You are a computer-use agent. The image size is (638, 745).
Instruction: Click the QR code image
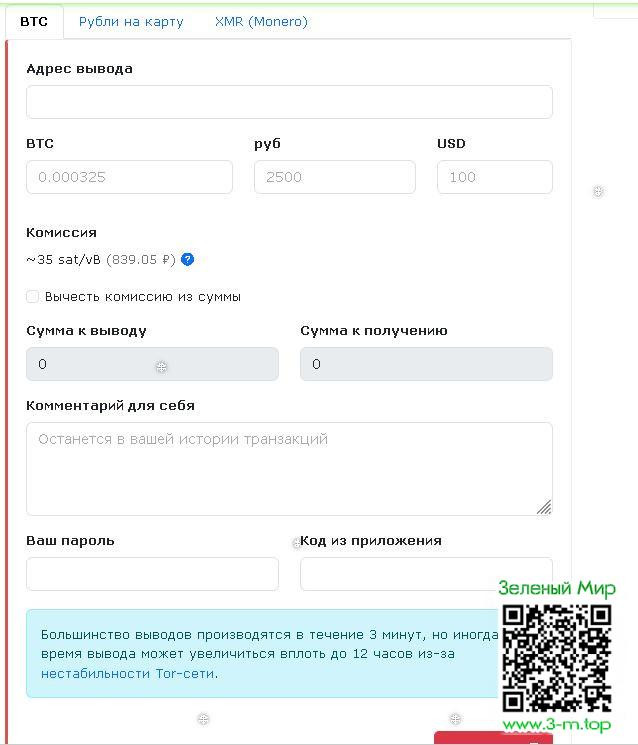556,657
